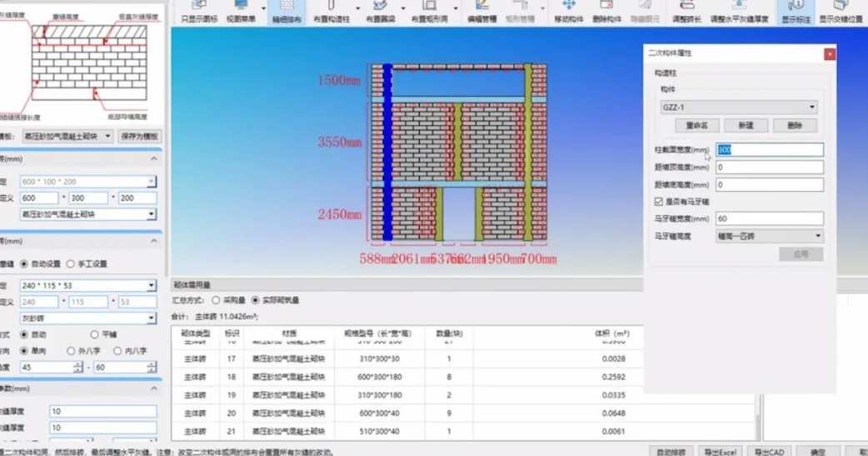This screenshot has width=868, height=456.
Task: Click the 体积 (m³) column header
Action: (x=611, y=333)
